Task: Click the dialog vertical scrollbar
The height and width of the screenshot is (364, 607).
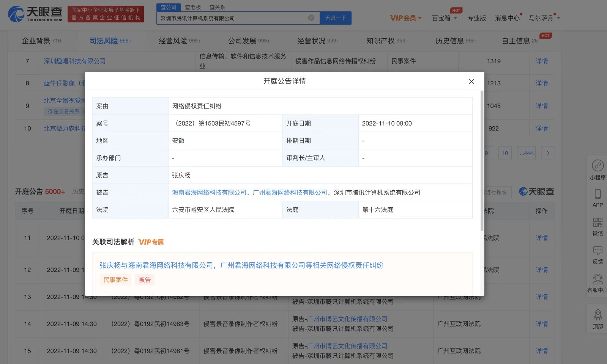Action: coord(482,161)
